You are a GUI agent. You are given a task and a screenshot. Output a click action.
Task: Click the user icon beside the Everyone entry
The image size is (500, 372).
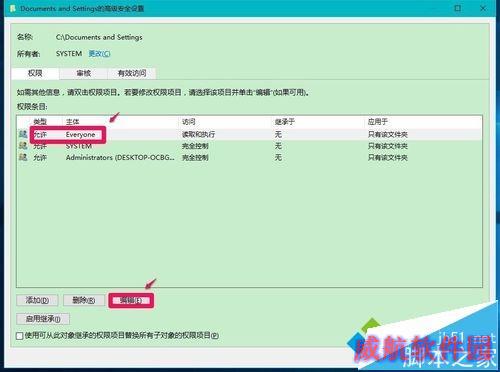point(23,134)
